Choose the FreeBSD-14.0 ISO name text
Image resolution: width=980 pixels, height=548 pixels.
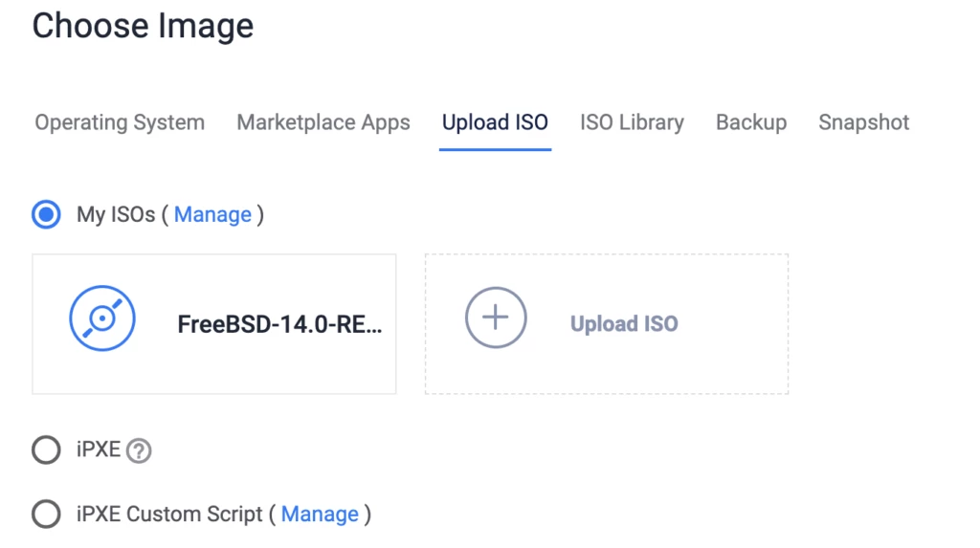[279, 324]
